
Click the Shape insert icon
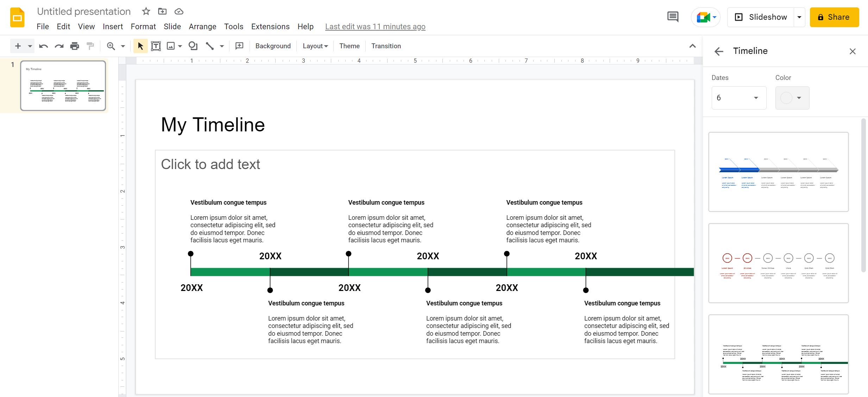point(191,46)
